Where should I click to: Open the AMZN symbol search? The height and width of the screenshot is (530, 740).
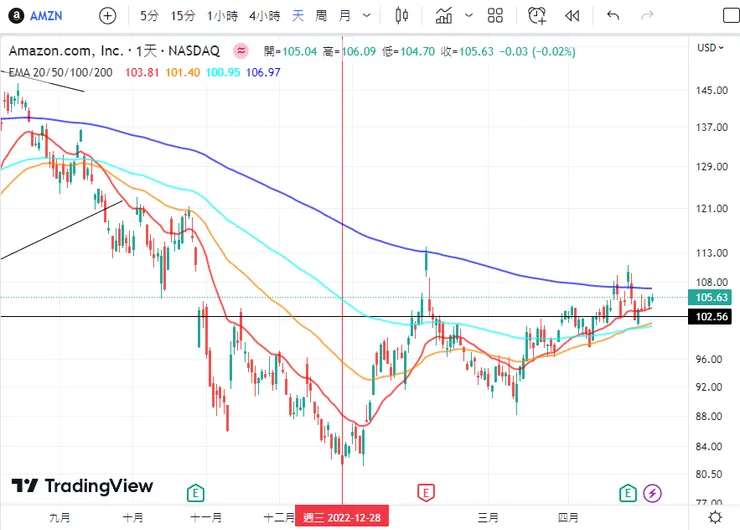[x=46, y=16]
